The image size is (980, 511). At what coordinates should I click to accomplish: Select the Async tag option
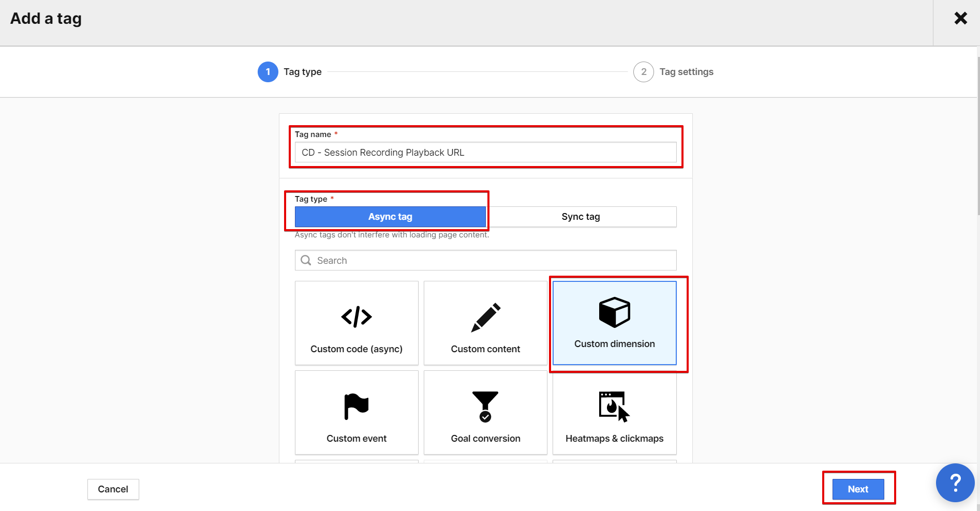(x=390, y=216)
